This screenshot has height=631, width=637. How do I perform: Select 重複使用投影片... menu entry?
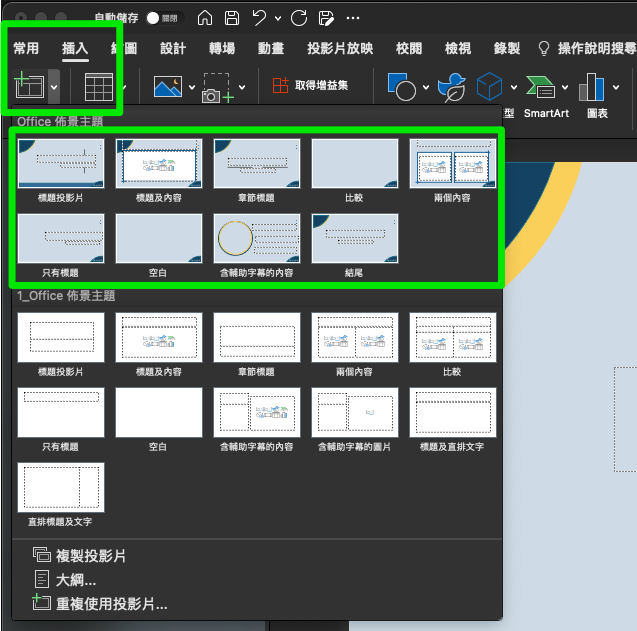[x=100, y=603]
